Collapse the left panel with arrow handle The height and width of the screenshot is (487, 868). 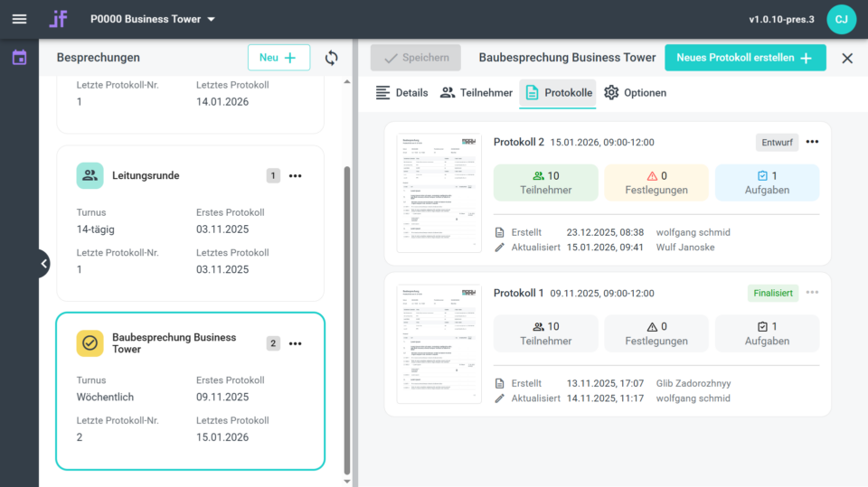(x=43, y=264)
